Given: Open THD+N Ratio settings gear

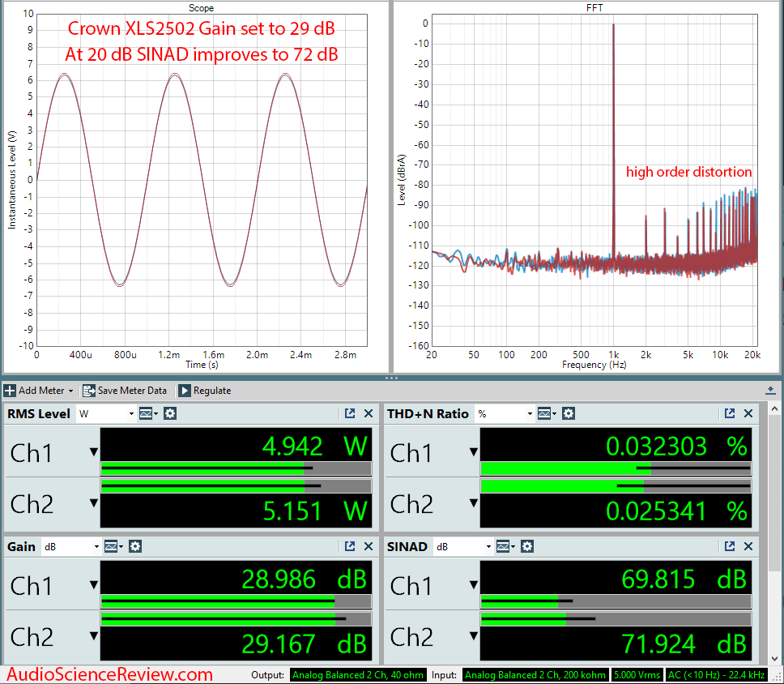Looking at the screenshot, I should [569, 414].
